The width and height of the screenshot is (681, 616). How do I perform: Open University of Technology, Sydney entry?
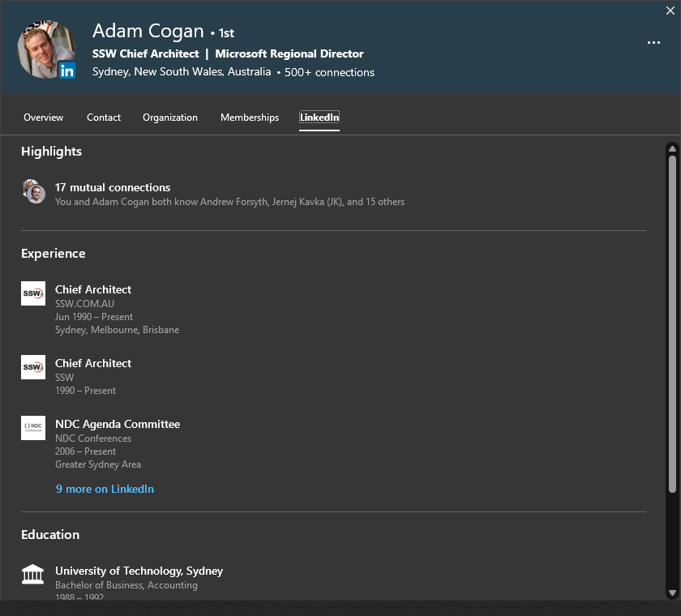pos(139,571)
